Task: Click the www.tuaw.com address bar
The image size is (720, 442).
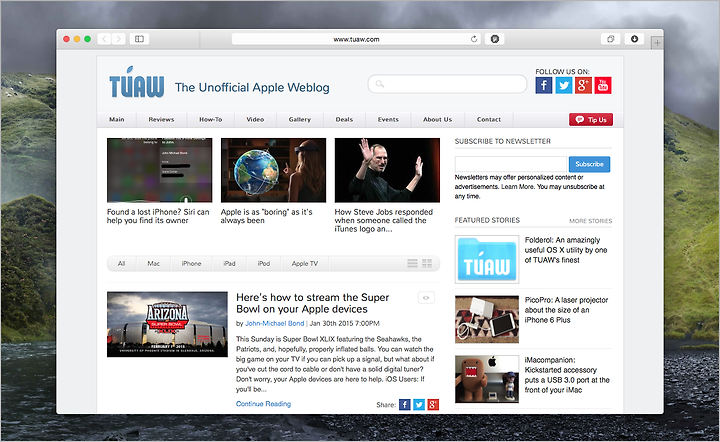Action: pos(356,39)
